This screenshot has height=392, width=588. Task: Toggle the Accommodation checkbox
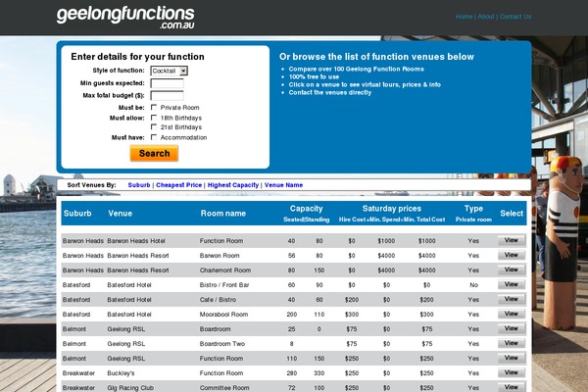point(154,137)
